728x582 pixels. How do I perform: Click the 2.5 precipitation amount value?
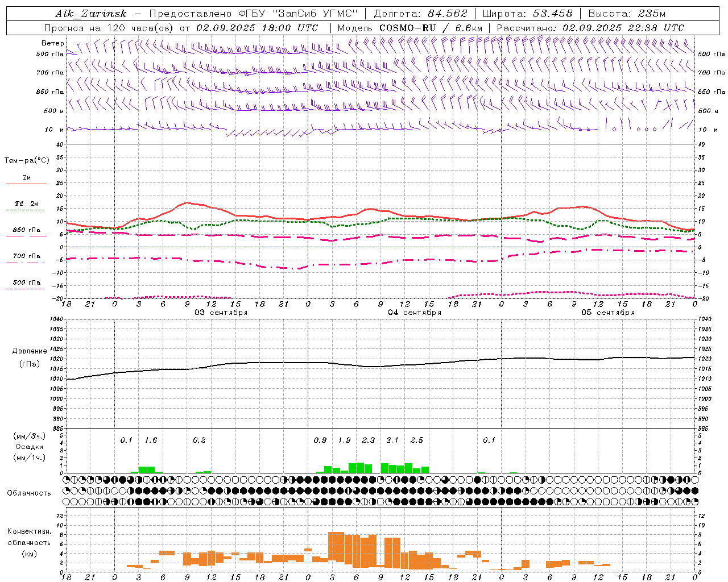(417, 440)
